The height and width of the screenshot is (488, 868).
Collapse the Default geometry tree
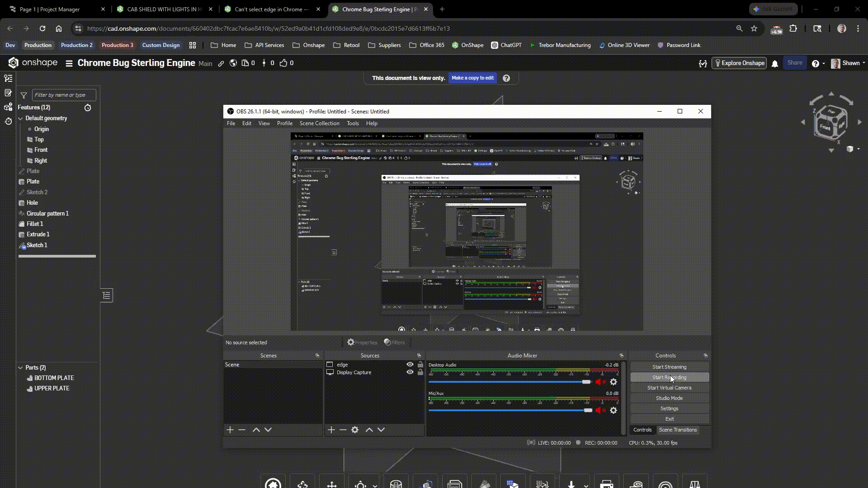click(x=20, y=118)
